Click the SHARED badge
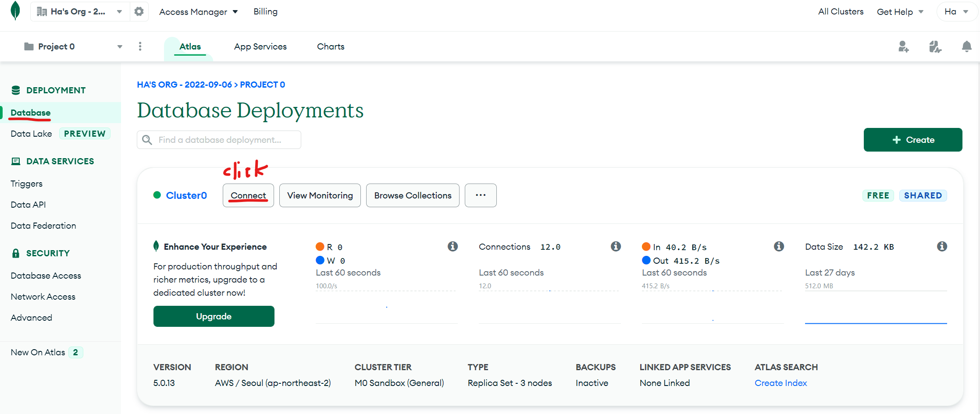Screen dimensions: 980x414 923,195
